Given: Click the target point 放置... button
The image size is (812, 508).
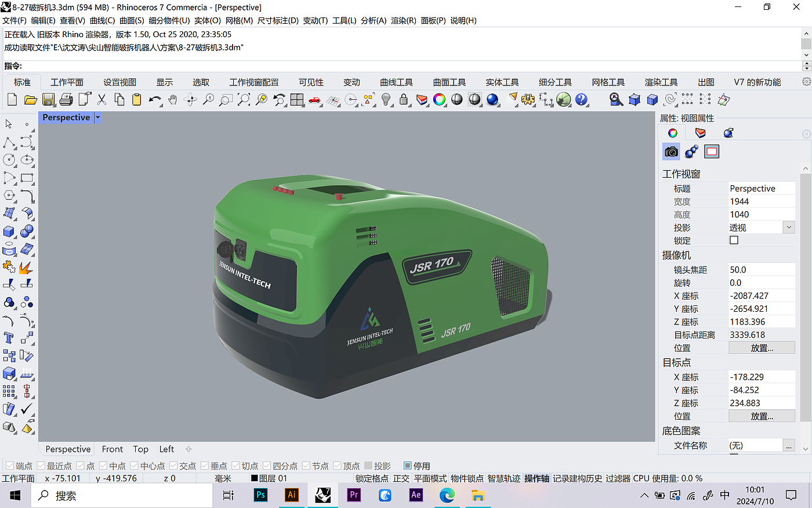Looking at the screenshot, I should point(762,416).
